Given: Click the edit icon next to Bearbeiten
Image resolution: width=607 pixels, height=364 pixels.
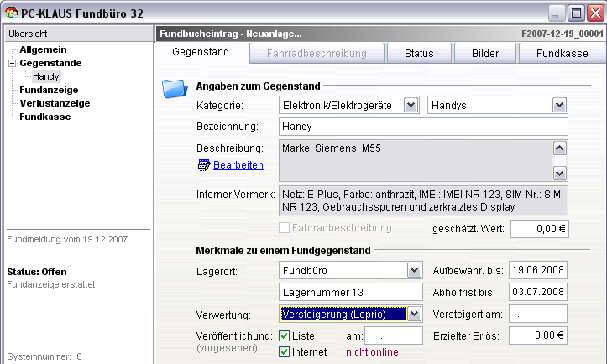Looking at the screenshot, I should click(x=204, y=165).
